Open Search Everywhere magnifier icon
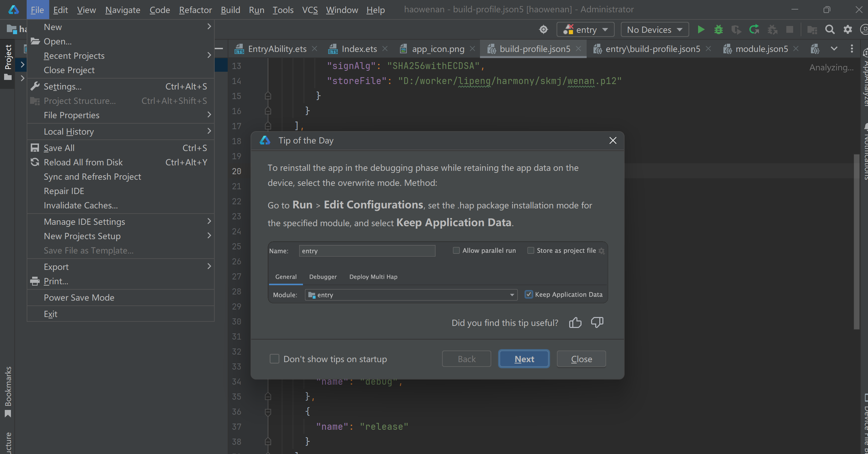 pyautogui.click(x=830, y=30)
